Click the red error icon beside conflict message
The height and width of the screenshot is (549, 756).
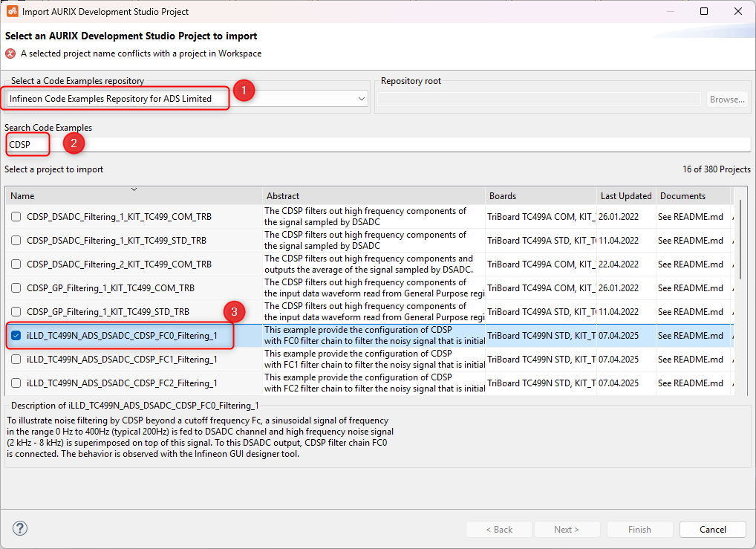(10, 53)
